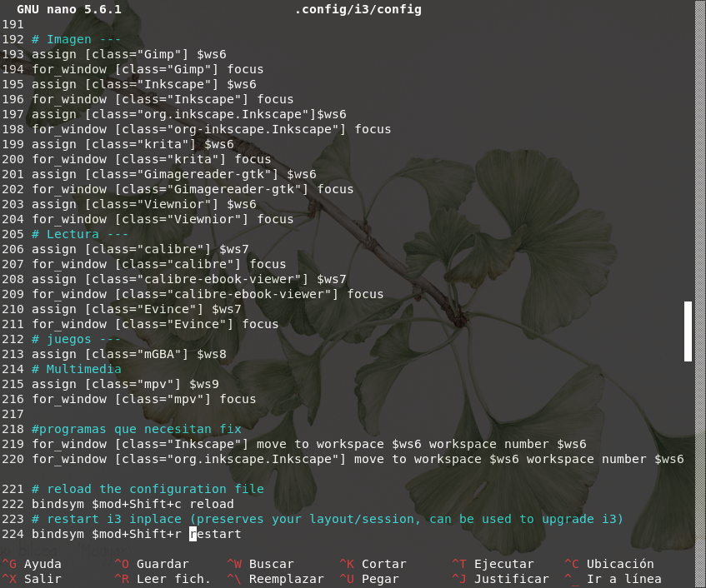Select the Ir a línea shortcut
Screen dimensions: 706x588
coord(613,579)
